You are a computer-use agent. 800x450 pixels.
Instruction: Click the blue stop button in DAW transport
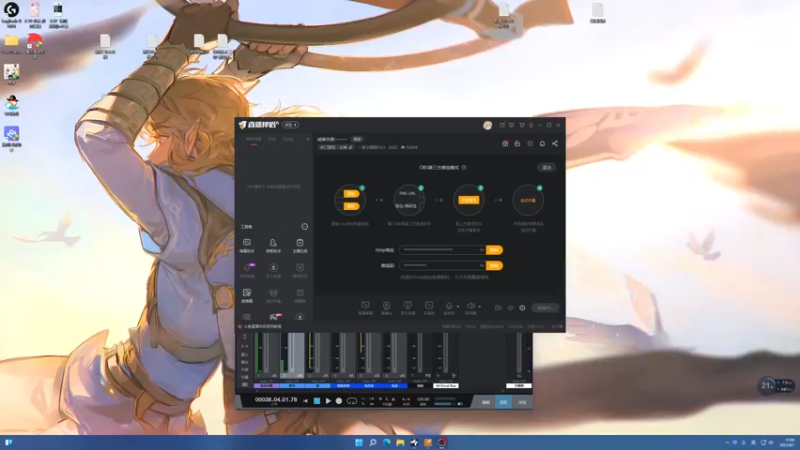(317, 401)
